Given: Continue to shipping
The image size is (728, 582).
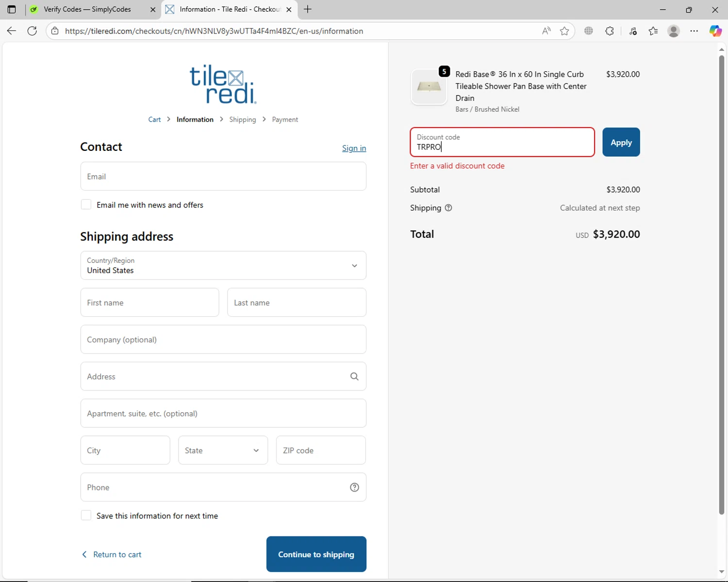Looking at the screenshot, I should click(x=316, y=554).
